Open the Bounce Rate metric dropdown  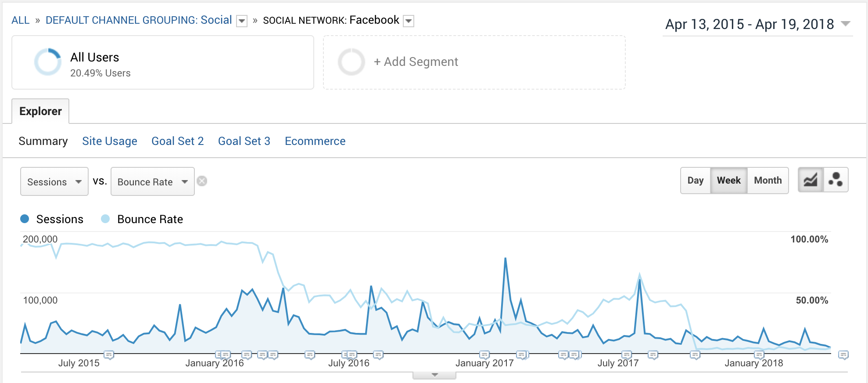152,182
